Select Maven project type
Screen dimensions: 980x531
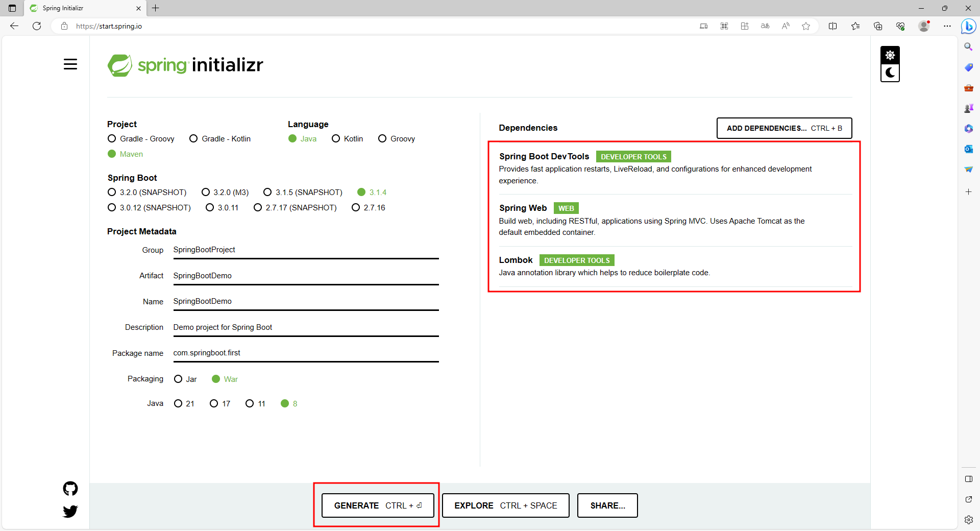pyautogui.click(x=125, y=154)
